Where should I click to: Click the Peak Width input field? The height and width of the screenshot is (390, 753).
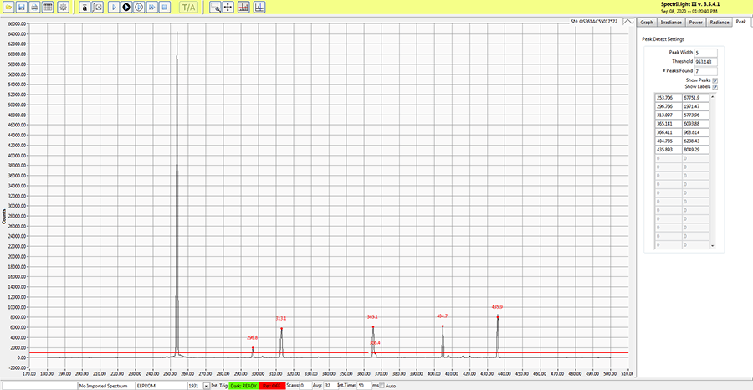(x=706, y=52)
